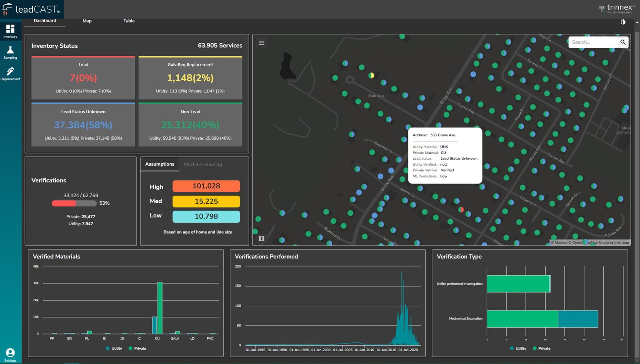This screenshot has height=364, width=640.
Task: Click the Utility-performed Investigation bar
Action: pos(518,284)
